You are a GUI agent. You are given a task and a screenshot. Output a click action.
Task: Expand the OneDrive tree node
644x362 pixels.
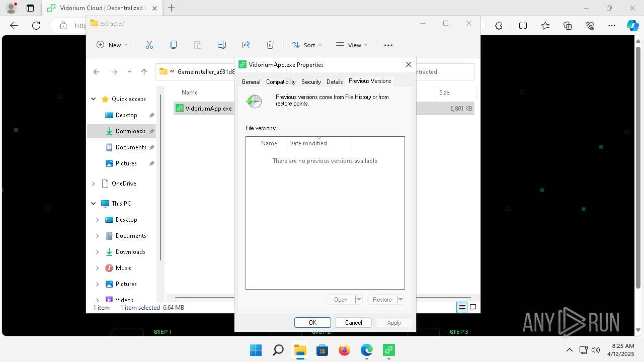[94, 184]
